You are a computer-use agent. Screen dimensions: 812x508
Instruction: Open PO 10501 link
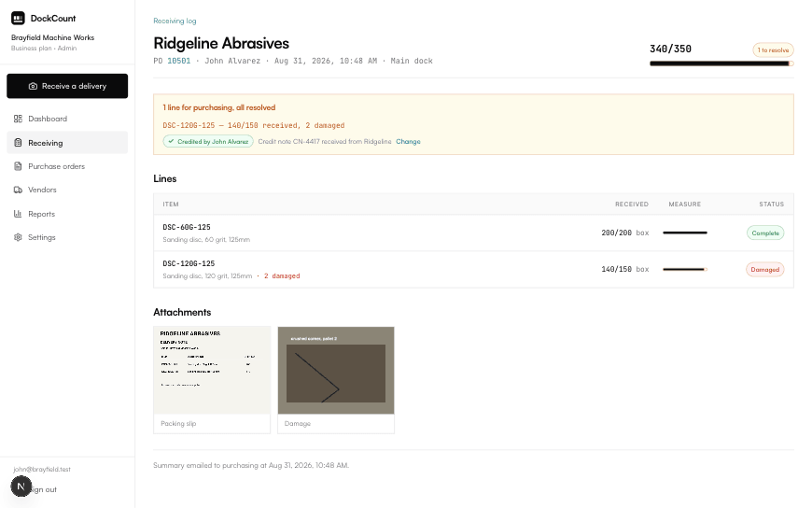(x=178, y=61)
